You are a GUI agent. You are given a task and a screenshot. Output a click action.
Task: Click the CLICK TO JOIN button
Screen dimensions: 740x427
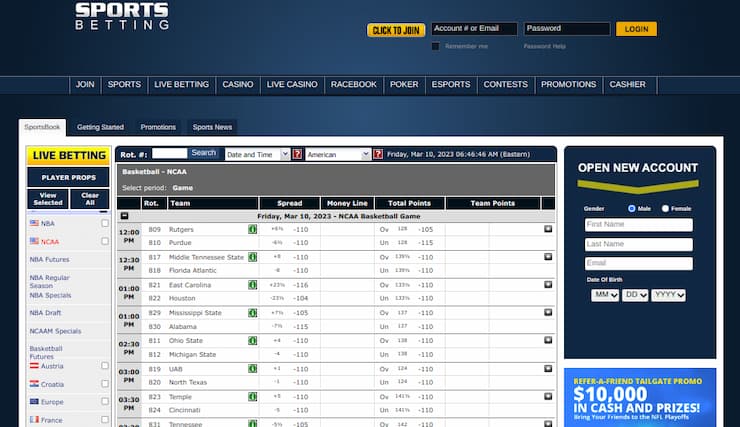396,30
